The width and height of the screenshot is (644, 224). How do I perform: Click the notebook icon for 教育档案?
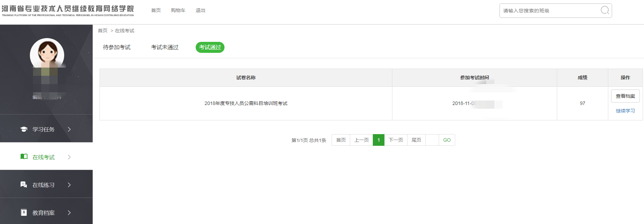(24, 213)
